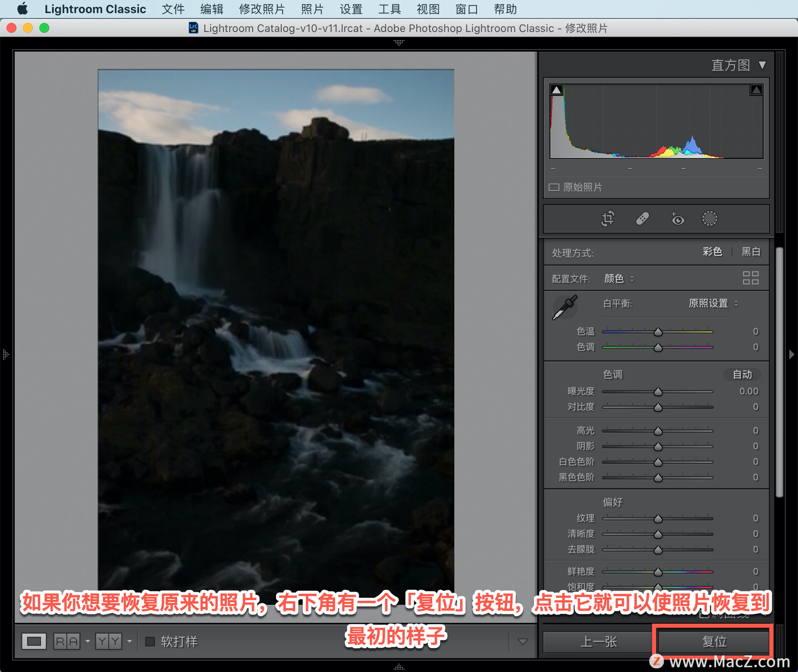The height and width of the screenshot is (672, 798).
Task: Select the crop overlay tool icon
Action: (608, 218)
